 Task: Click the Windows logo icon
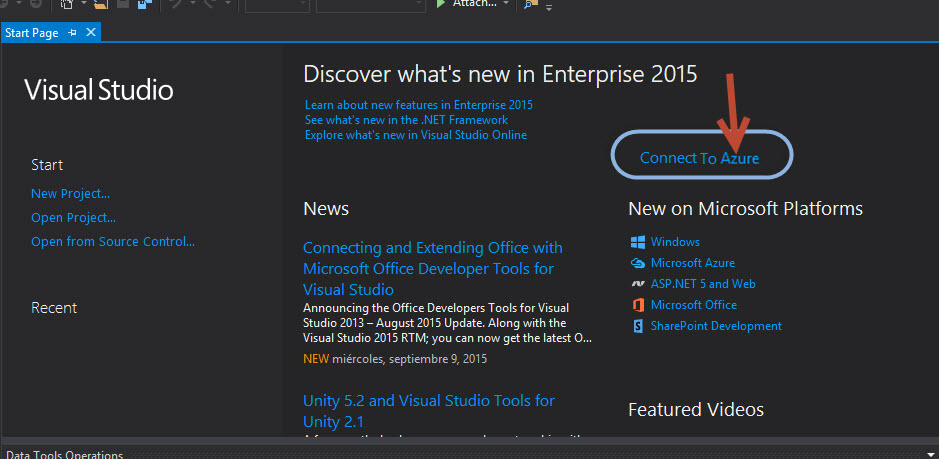point(637,242)
